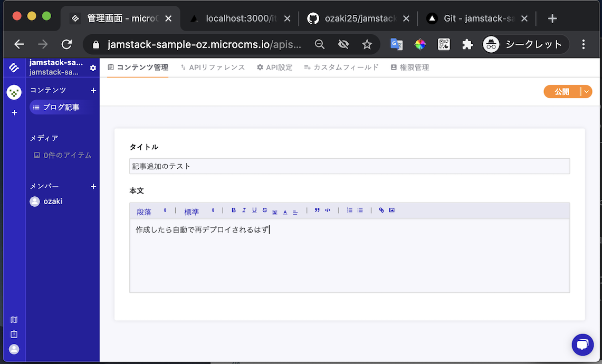Image resolution: width=602 pixels, height=364 pixels.
Task: Switch to the 権限管理 tab
Action: click(x=409, y=68)
